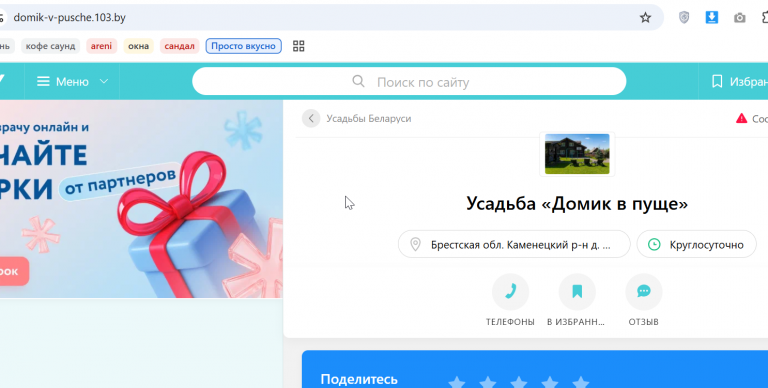
Task: Click the camera screenshot extension icon
Action: pyautogui.click(x=740, y=18)
